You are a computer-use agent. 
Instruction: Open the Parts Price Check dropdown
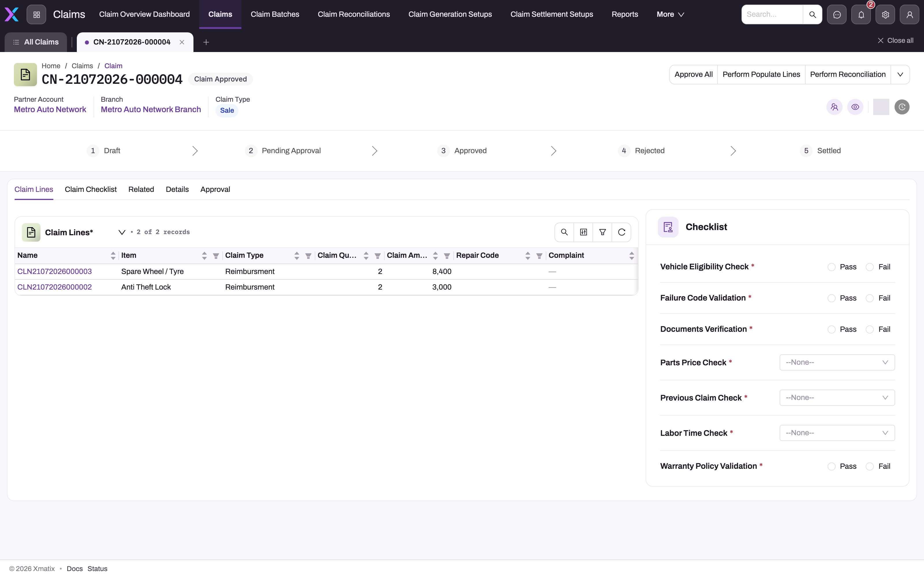[837, 362]
